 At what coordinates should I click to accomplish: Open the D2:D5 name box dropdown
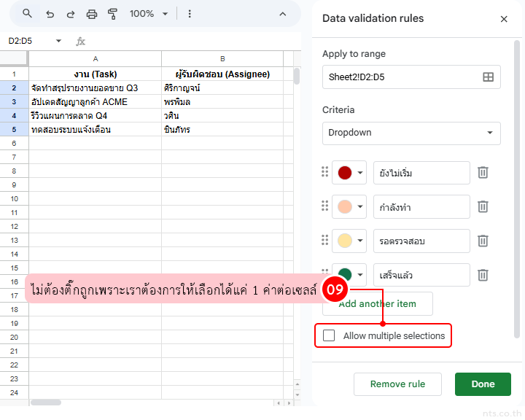[58, 41]
